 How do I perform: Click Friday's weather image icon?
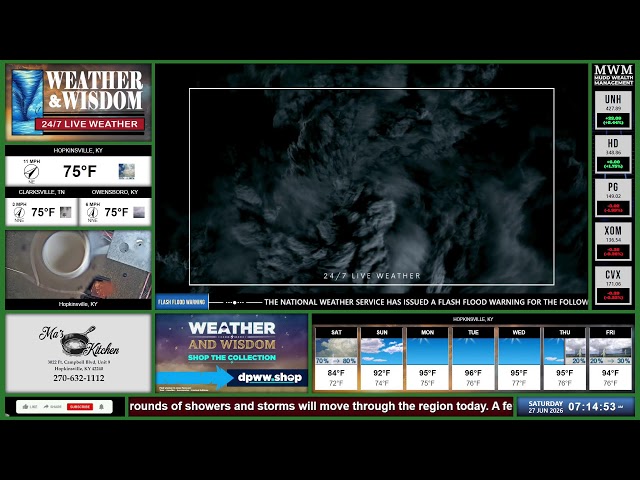point(610,351)
